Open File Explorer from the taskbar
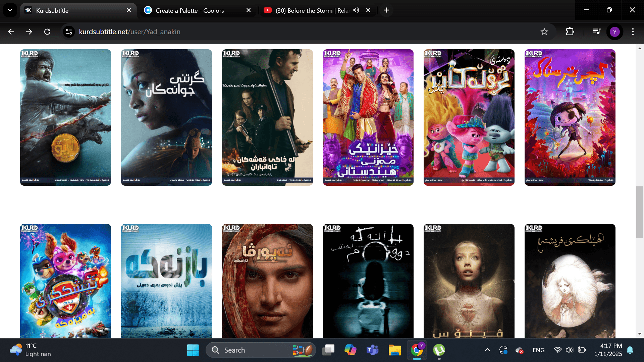644x362 pixels. click(394, 350)
